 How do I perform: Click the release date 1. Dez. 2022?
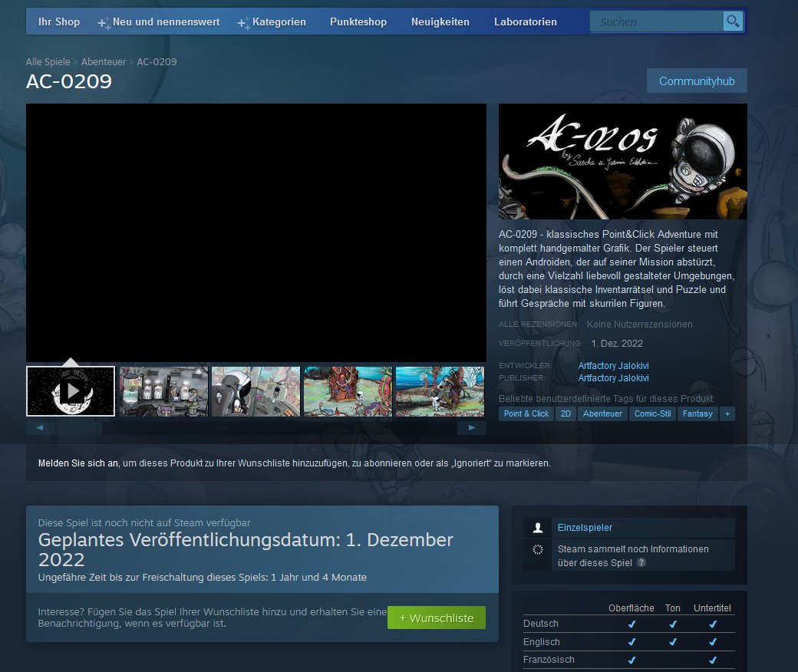tap(617, 344)
